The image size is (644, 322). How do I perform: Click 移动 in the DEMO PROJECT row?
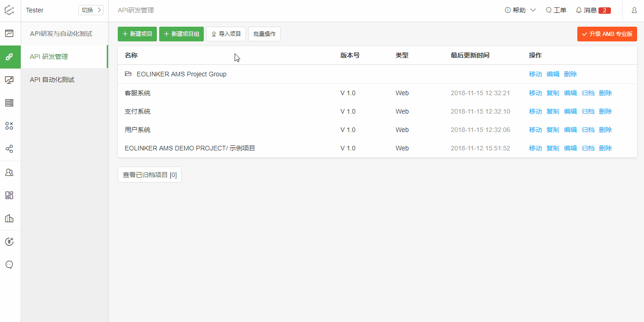point(535,148)
